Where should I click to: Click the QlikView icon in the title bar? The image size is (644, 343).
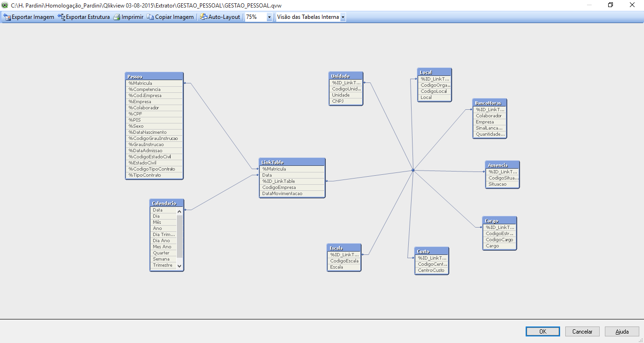click(x=5, y=5)
